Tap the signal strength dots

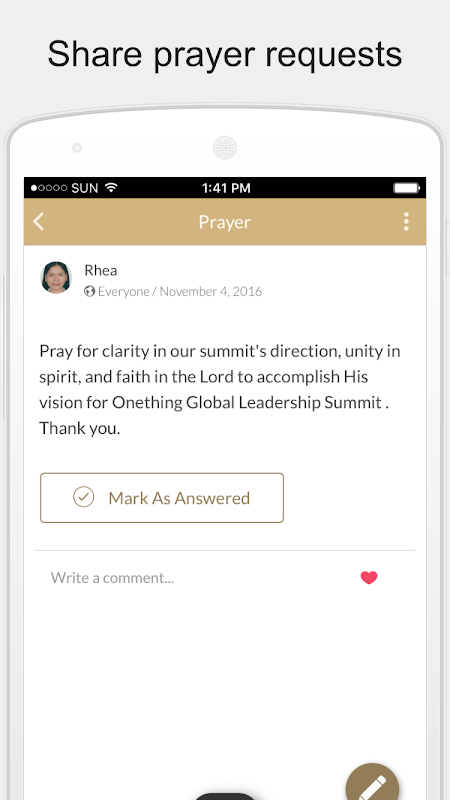pos(48,188)
